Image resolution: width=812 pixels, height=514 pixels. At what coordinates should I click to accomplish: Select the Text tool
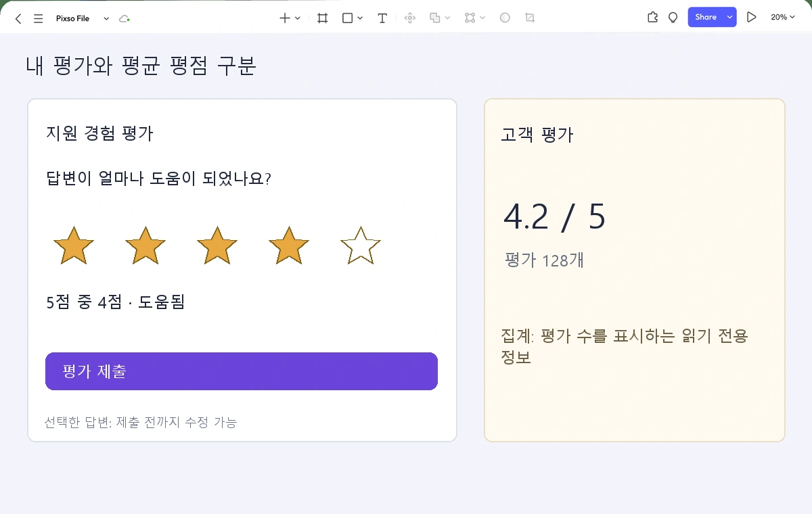coord(382,18)
